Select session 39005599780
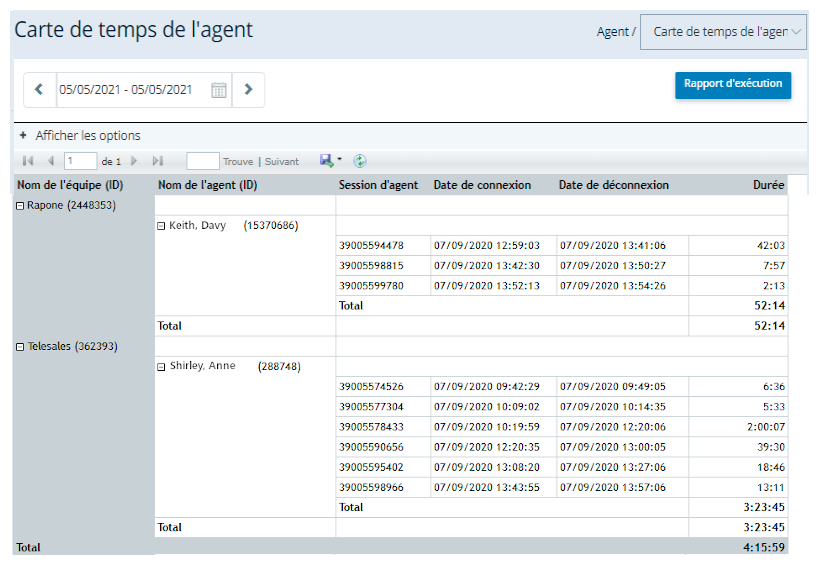The image size is (818, 571). coord(371,286)
